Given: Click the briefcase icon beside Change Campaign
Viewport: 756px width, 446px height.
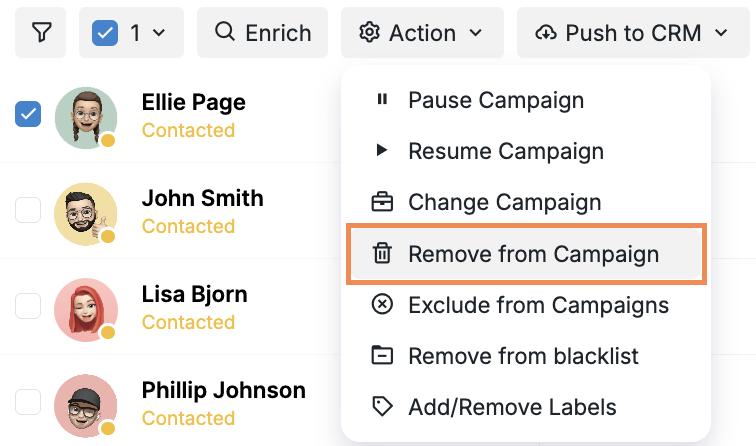Looking at the screenshot, I should (x=382, y=203).
